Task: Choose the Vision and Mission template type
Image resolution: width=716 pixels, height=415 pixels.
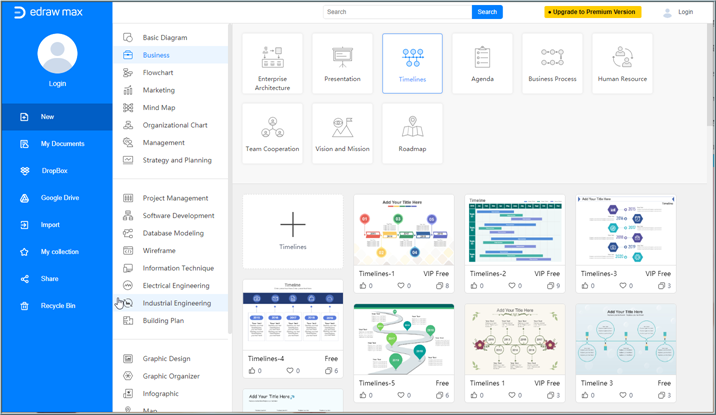Action: 342,133
